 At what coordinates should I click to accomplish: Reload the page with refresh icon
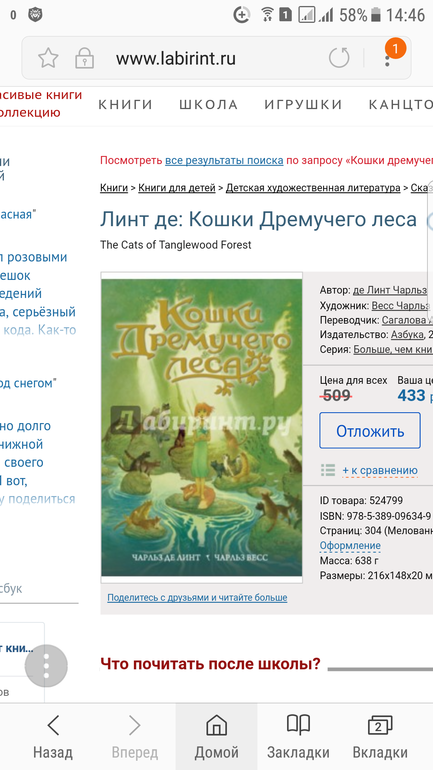[x=339, y=58]
